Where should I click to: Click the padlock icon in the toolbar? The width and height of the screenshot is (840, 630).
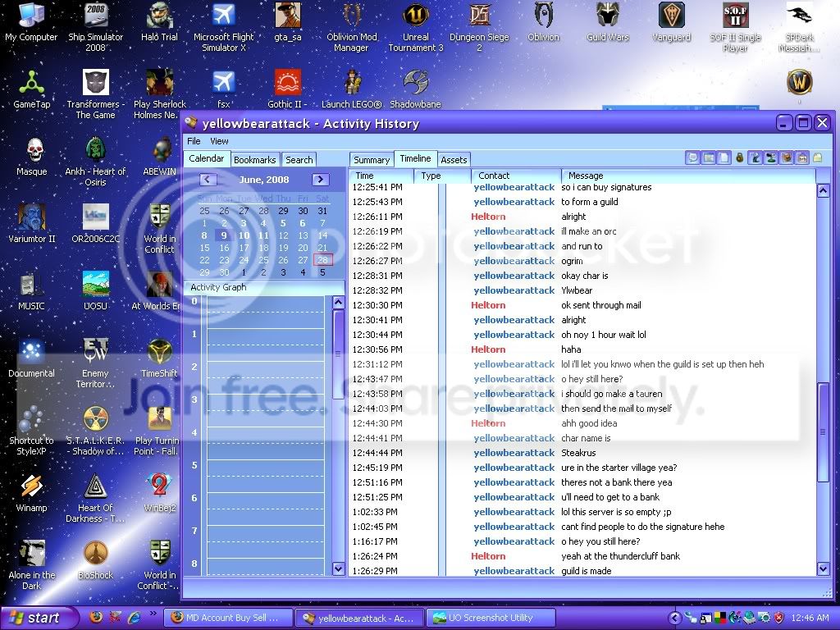point(739,158)
